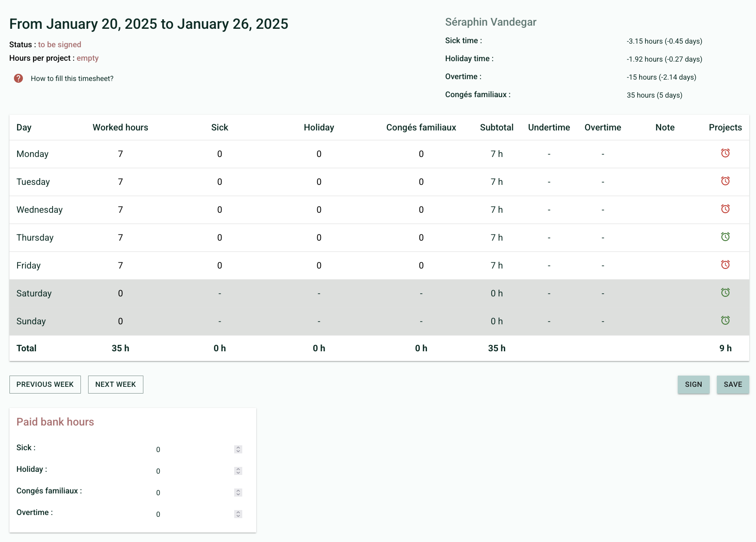
Task: Click the '-1.92 hours (-0.27 days)' holiday balance
Action: pyautogui.click(x=664, y=59)
